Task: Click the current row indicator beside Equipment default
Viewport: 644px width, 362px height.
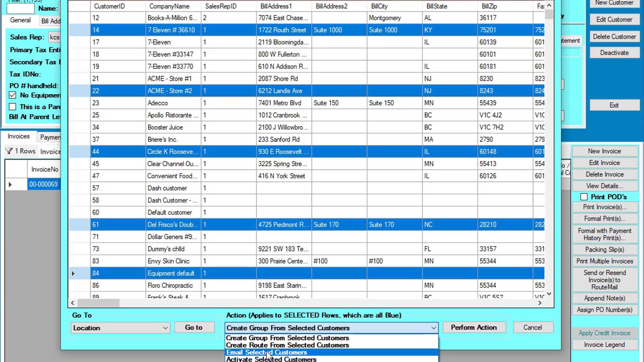Action: pos(73,274)
